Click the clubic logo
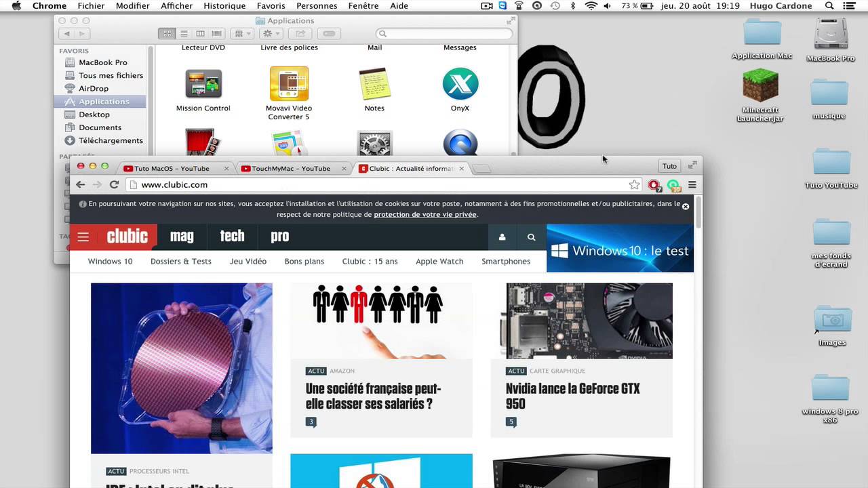The height and width of the screenshot is (488, 868). pyautogui.click(x=127, y=237)
